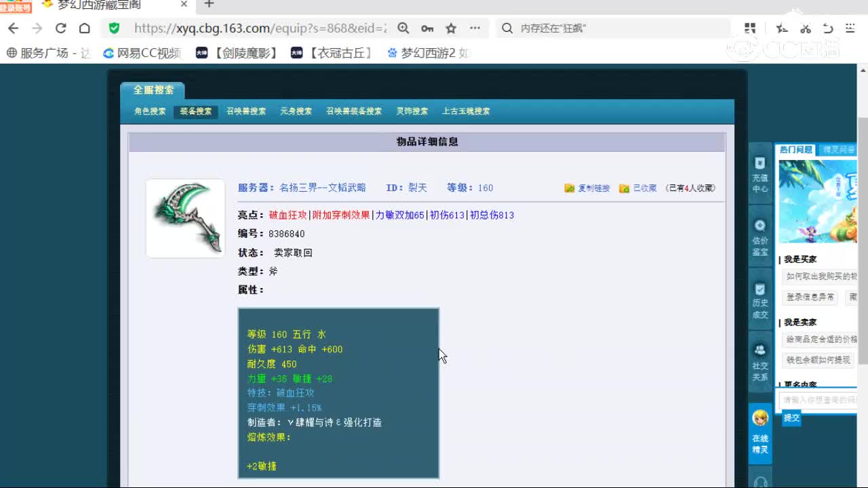Viewport: 868px width, 488px height.
Task: Switch to 元身搜索
Action: (x=296, y=111)
